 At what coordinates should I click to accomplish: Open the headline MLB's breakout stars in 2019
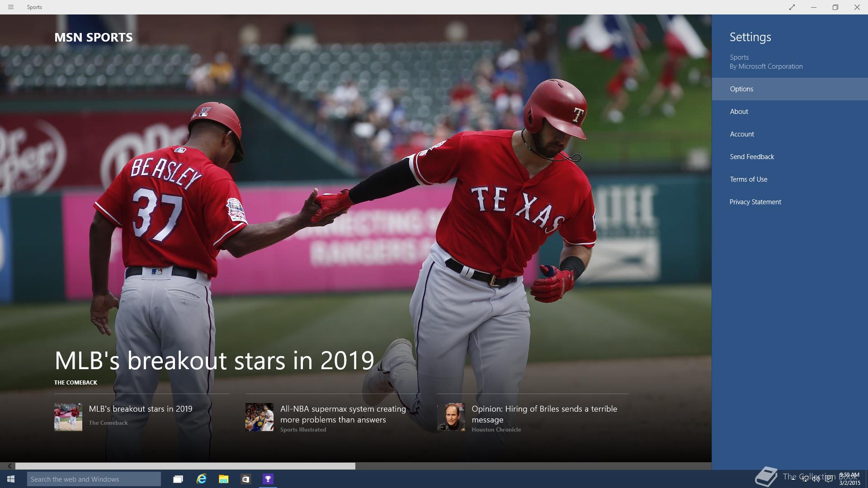[214, 361]
